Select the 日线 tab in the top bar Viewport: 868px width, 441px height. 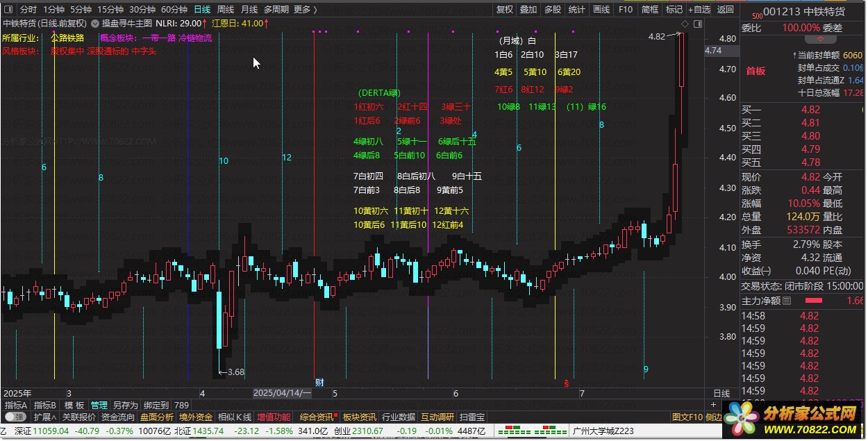pos(202,10)
